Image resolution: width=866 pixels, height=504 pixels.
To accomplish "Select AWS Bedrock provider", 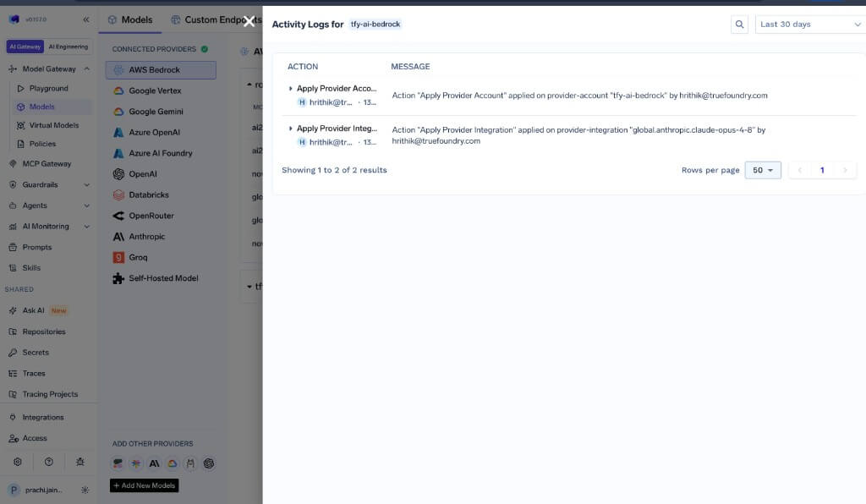I will click(161, 70).
